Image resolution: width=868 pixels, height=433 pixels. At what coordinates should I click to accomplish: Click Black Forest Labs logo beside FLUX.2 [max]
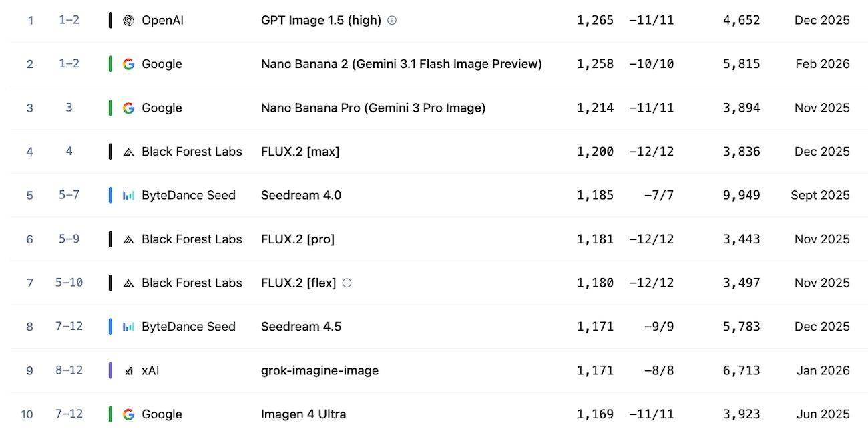(128, 152)
